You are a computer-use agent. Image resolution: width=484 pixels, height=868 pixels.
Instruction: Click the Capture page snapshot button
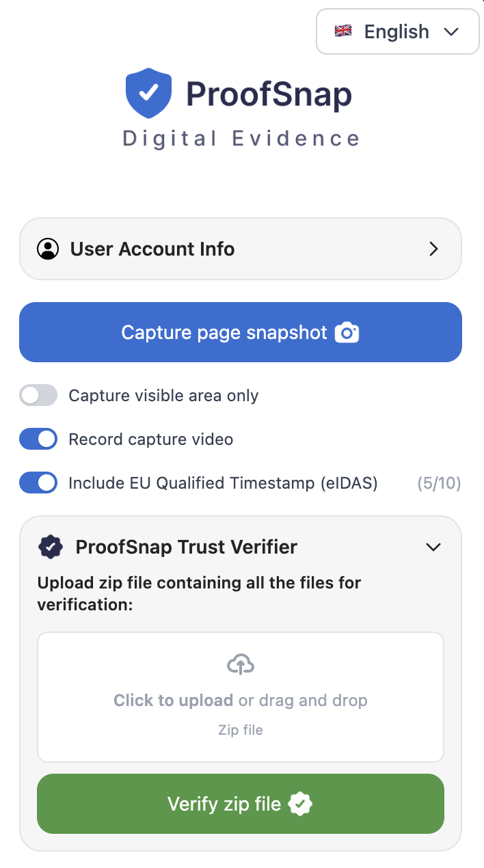point(240,332)
